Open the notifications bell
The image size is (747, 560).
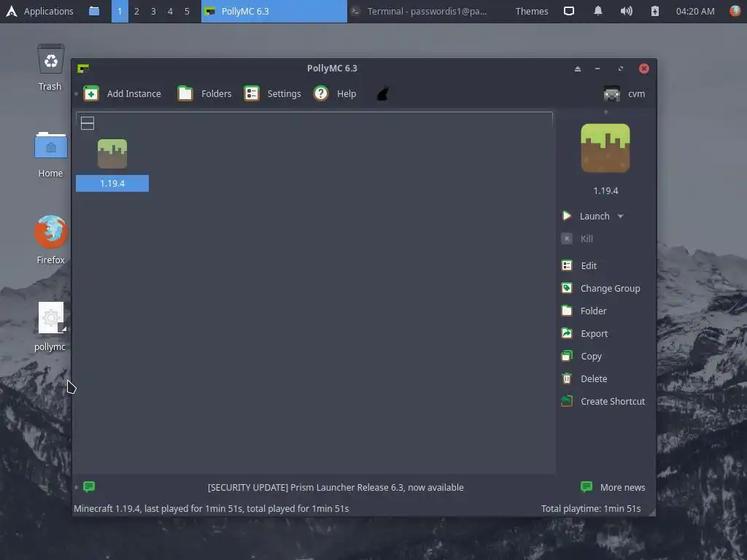point(598,11)
